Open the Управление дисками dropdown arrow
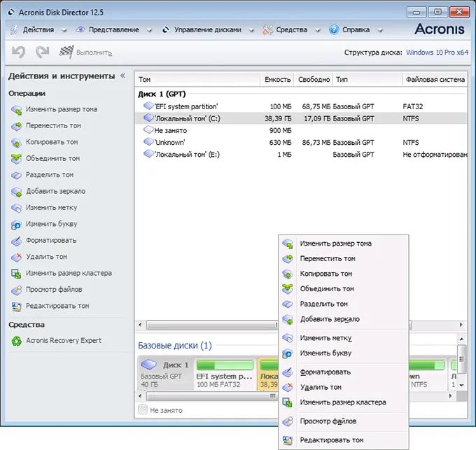This screenshot has width=476, height=450. (251, 30)
